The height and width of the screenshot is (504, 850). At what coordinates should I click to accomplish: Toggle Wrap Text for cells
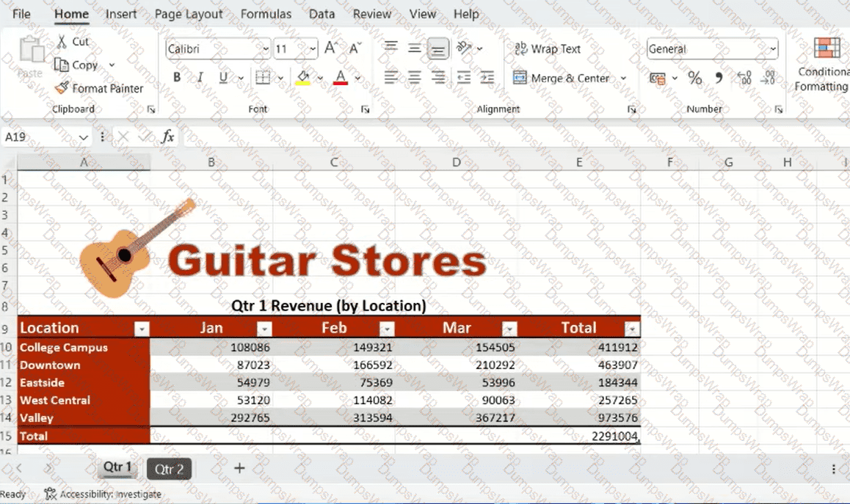click(x=548, y=48)
